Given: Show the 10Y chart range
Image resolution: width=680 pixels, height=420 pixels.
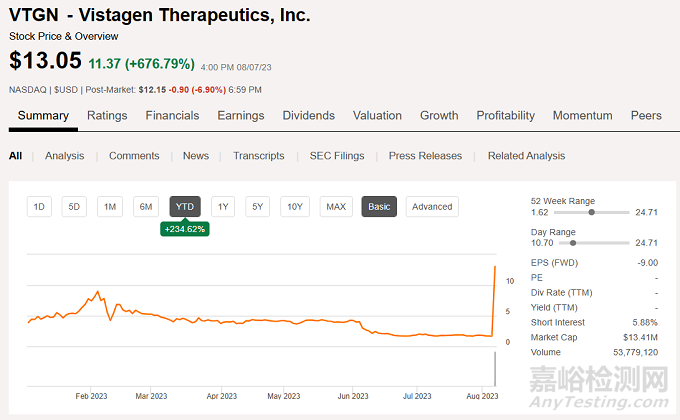Looking at the screenshot, I should click(x=294, y=207).
